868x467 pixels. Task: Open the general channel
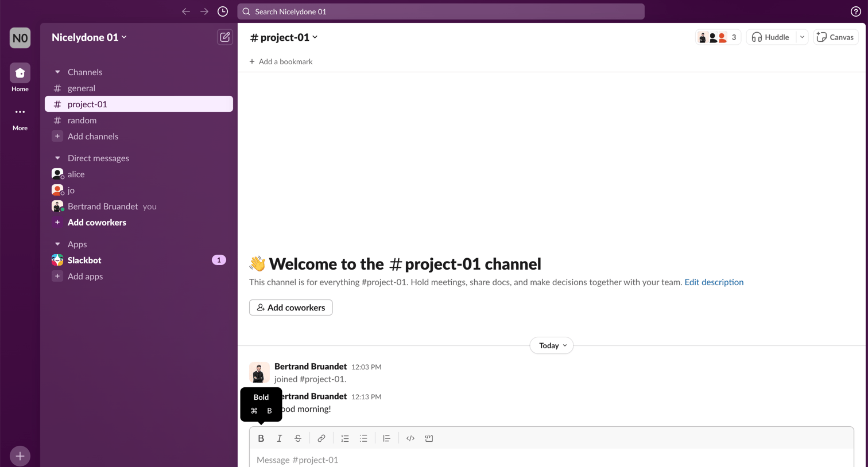(139, 88)
